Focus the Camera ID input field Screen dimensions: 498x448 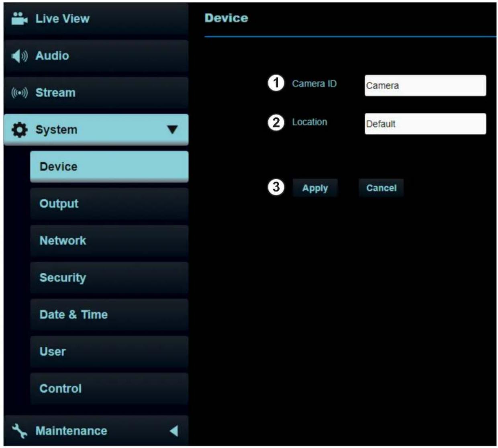coord(425,86)
